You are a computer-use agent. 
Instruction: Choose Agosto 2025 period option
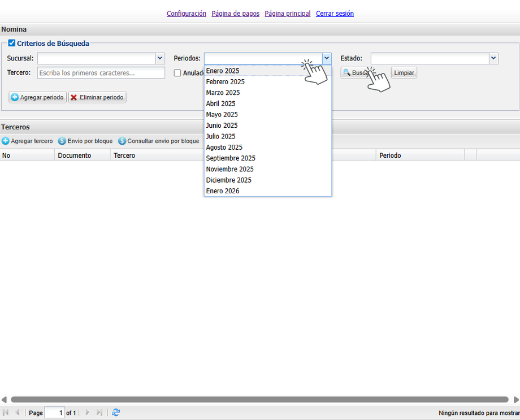pos(267,148)
